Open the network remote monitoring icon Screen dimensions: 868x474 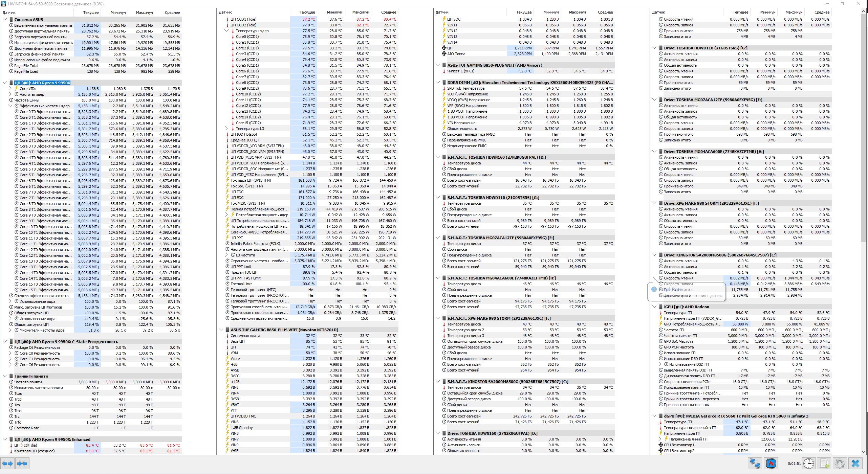pos(755,463)
